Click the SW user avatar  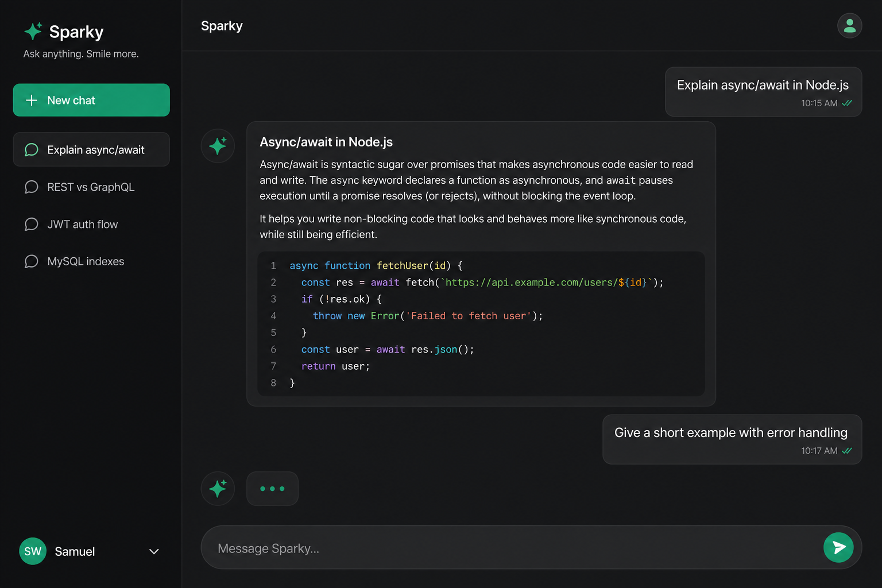(33, 551)
